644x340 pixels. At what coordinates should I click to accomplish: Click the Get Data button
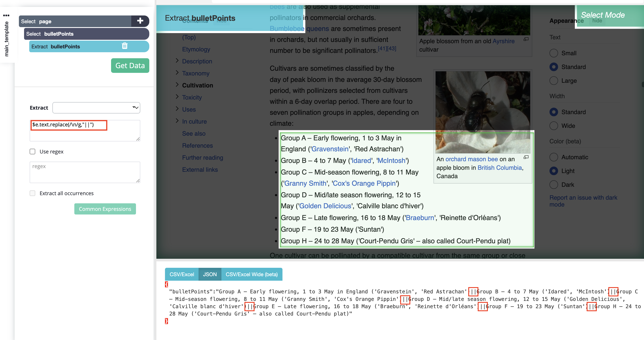coord(130,66)
